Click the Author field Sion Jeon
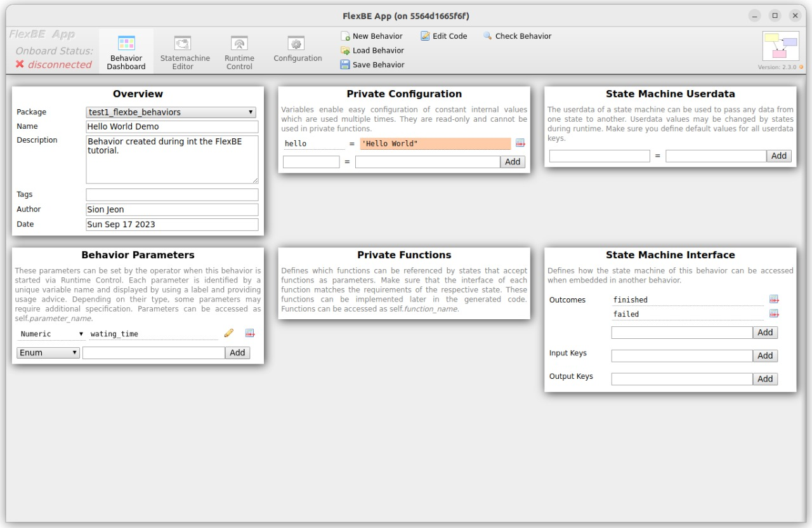812x528 pixels. pyautogui.click(x=172, y=209)
